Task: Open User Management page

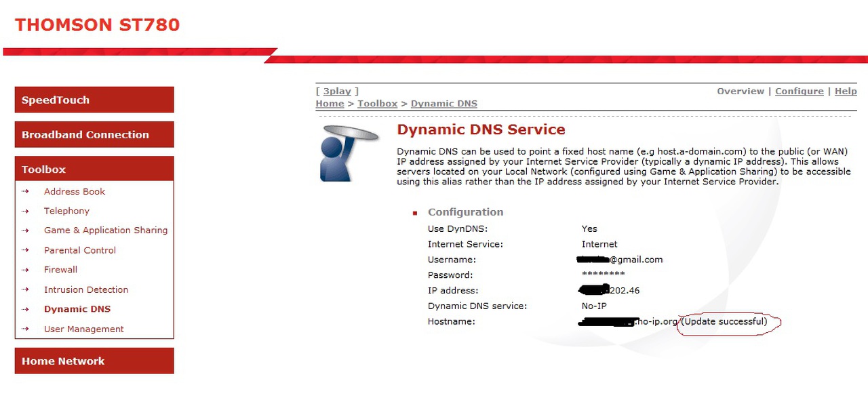Action: click(84, 329)
